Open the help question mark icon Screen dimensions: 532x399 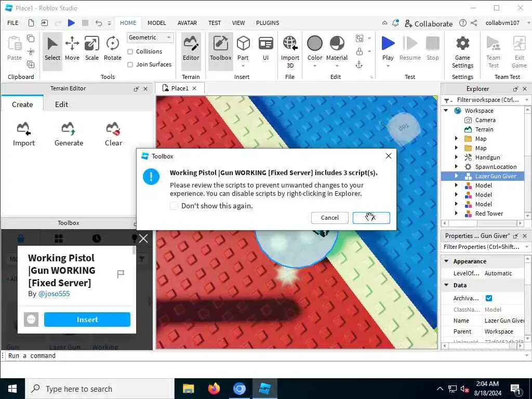463,23
